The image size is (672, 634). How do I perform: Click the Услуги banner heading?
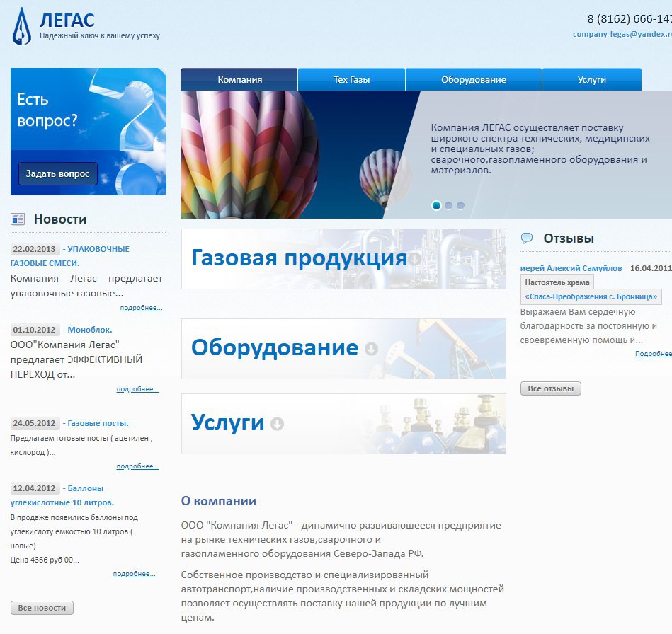click(227, 422)
